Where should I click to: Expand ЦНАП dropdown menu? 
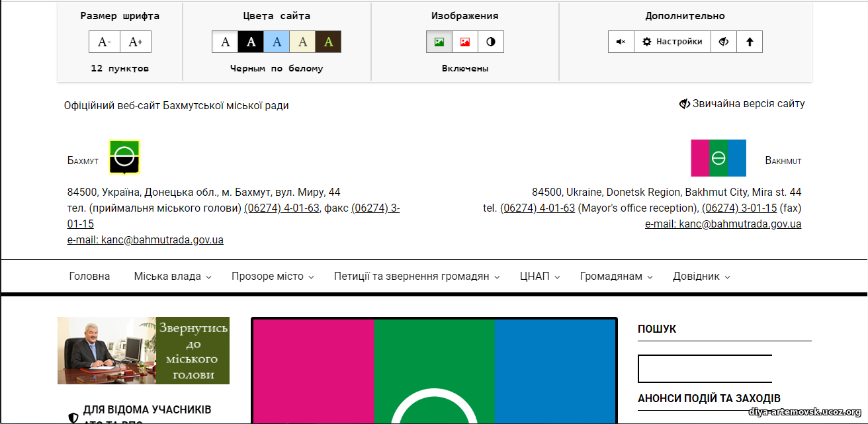coord(540,276)
